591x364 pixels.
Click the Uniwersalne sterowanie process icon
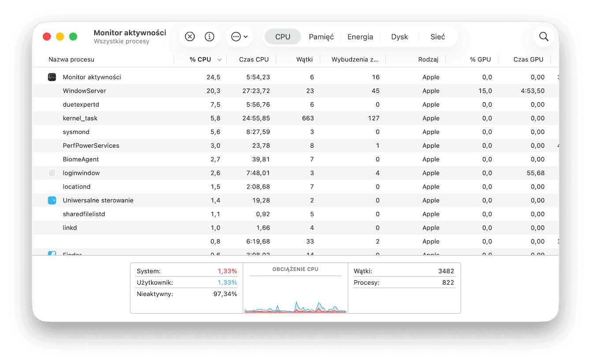(52, 201)
